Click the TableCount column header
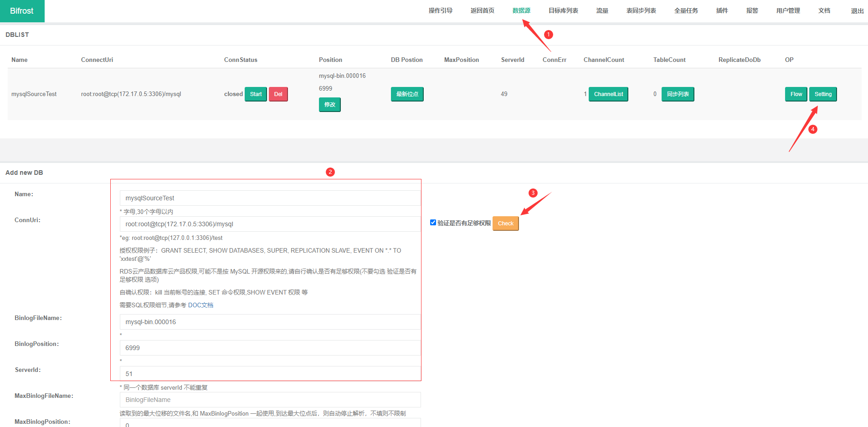The height and width of the screenshot is (427, 868). [x=669, y=60]
